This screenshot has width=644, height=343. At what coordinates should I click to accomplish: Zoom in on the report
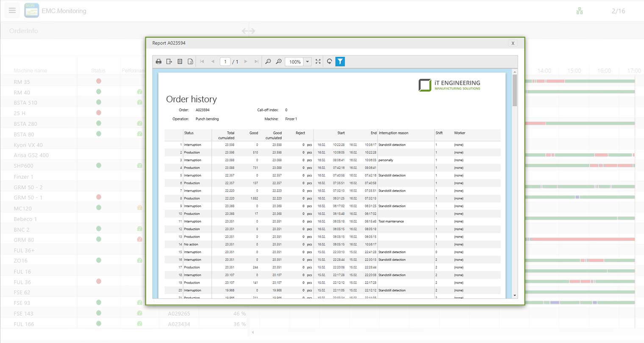[279, 62]
